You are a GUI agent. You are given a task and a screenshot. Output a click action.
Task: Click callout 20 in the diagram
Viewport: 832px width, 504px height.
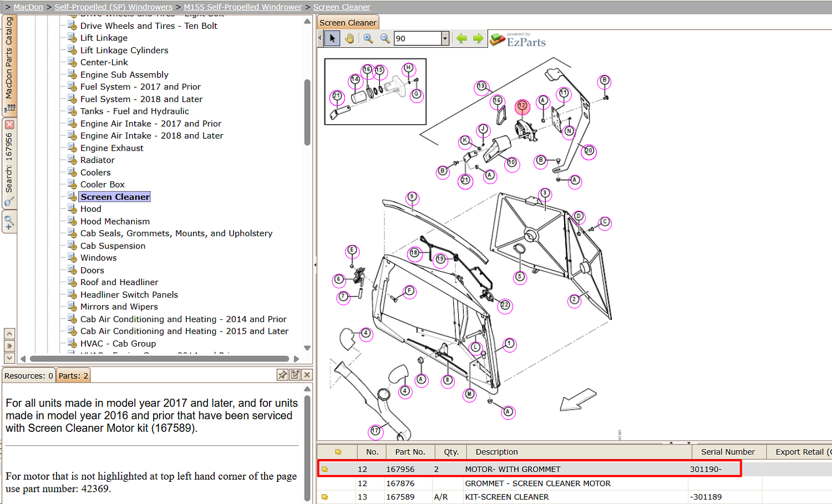coord(589,151)
